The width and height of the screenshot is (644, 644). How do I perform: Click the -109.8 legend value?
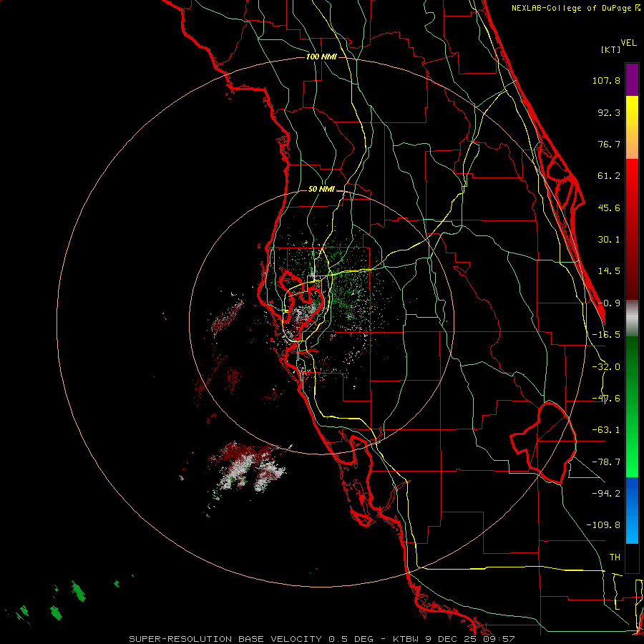point(603,525)
